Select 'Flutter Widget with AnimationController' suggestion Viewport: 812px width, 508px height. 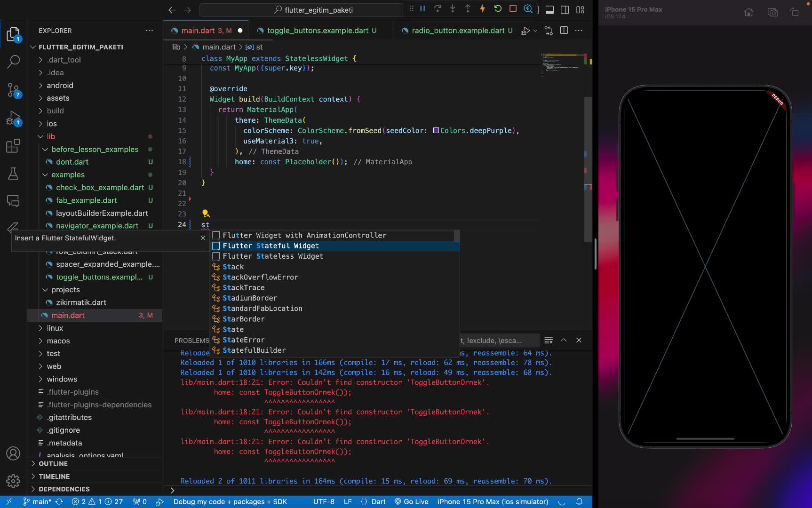coord(334,235)
